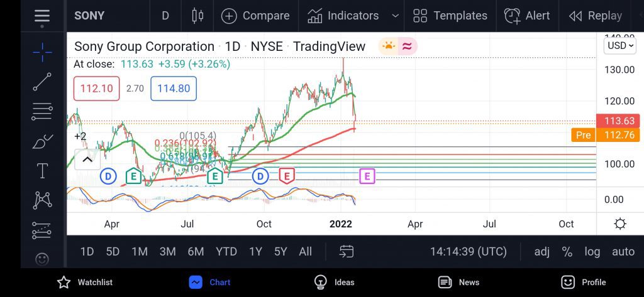
Task: Expand the indicators favorites dropdown arrow
Action: [x=395, y=16]
